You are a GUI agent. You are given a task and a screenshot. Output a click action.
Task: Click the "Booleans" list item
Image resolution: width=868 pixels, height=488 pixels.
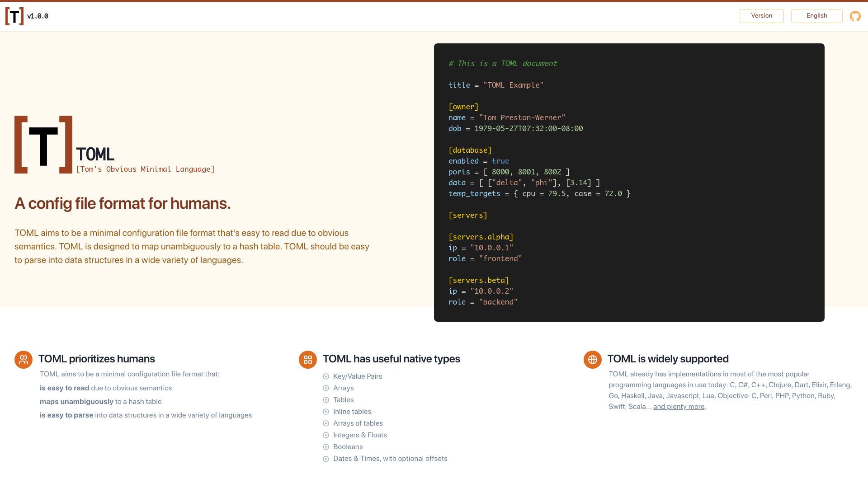(348, 447)
